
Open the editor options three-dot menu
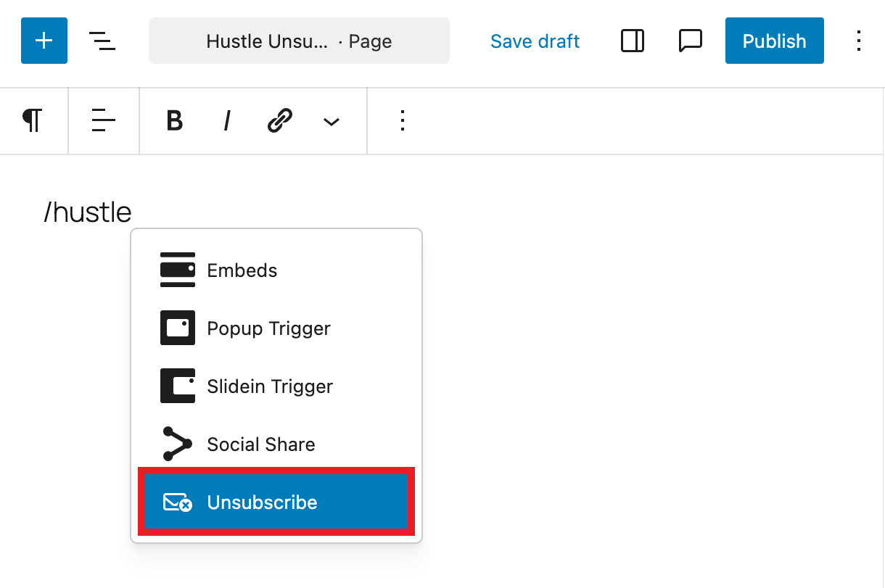[x=859, y=41]
